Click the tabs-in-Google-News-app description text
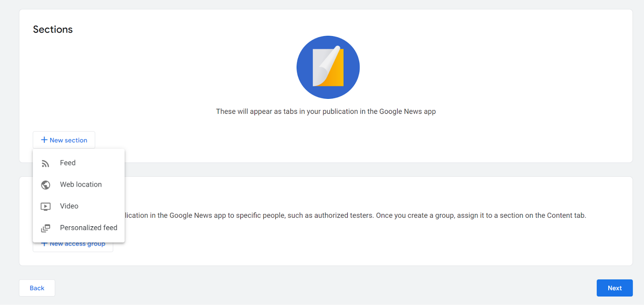 pyautogui.click(x=326, y=111)
